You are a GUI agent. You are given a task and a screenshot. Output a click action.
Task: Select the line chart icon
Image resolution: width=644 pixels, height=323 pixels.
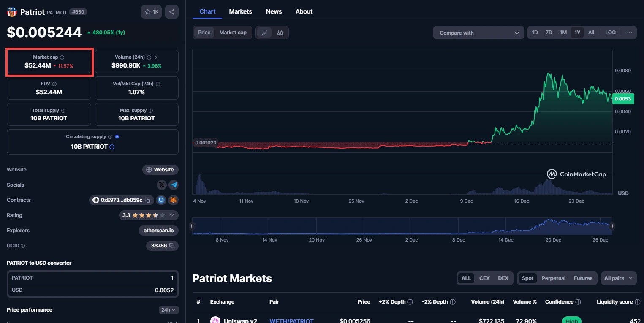point(264,33)
